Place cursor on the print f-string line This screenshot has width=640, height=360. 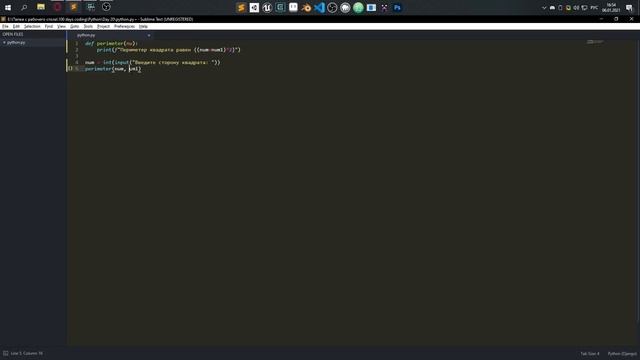pos(169,50)
